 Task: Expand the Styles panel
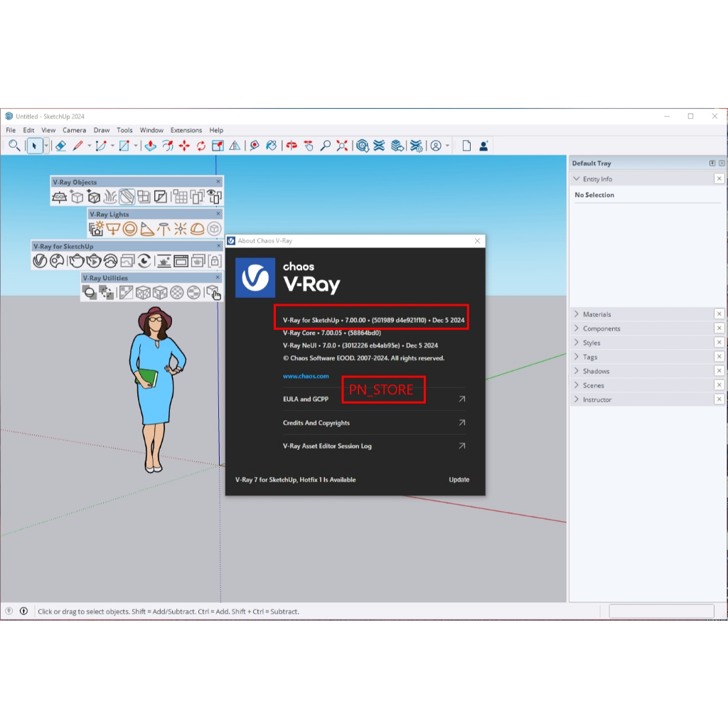(x=577, y=343)
